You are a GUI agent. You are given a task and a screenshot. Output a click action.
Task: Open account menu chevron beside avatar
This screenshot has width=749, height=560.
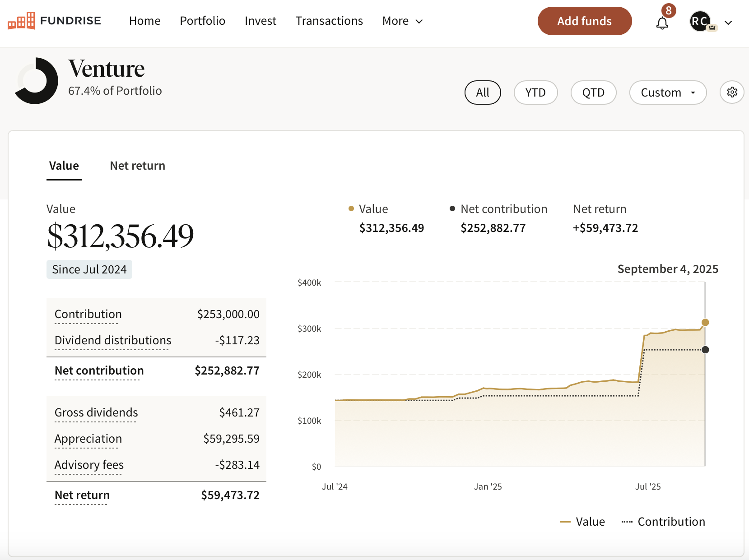coord(728,23)
